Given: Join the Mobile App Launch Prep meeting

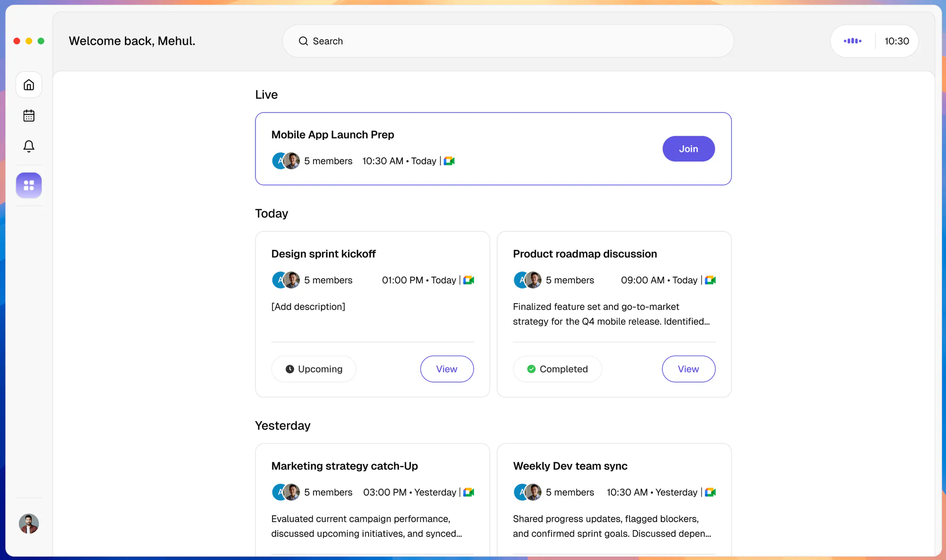Looking at the screenshot, I should [x=688, y=149].
